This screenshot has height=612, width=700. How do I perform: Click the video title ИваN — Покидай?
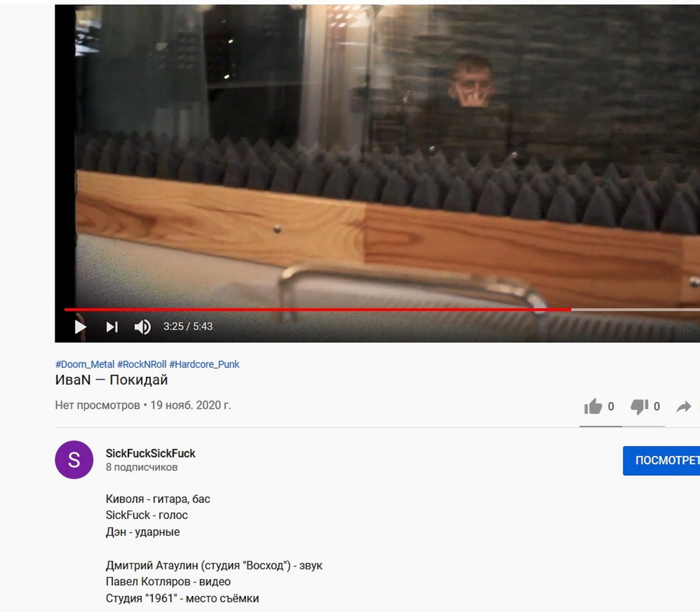[111, 380]
